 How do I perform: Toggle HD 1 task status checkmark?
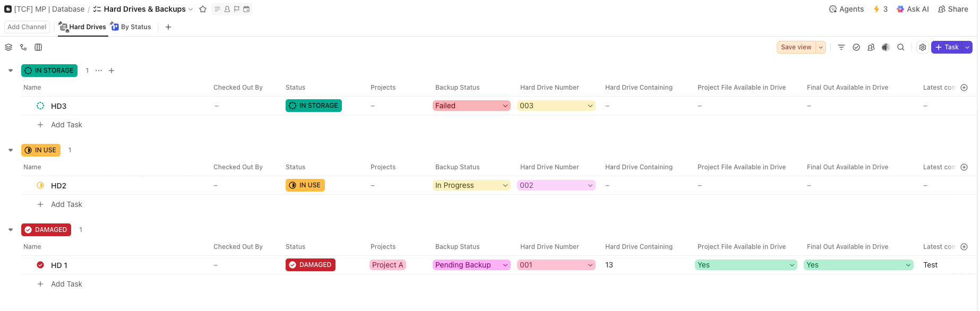[40, 265]
